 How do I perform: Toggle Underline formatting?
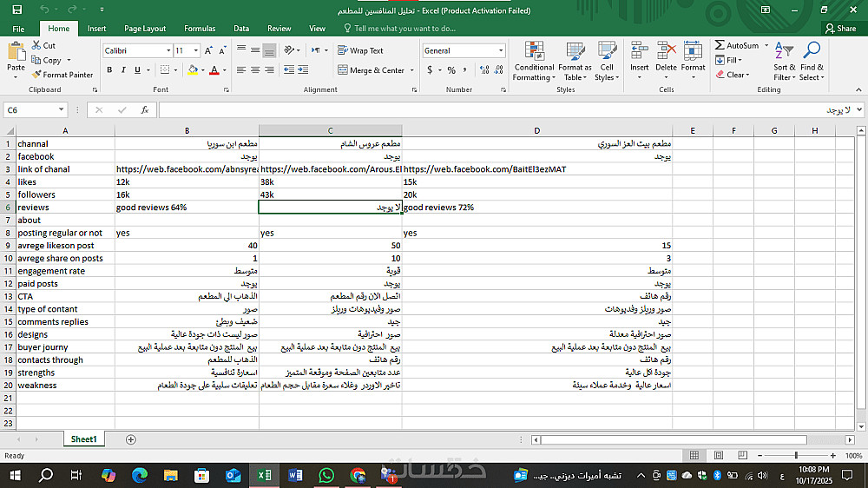click(137, 69)
